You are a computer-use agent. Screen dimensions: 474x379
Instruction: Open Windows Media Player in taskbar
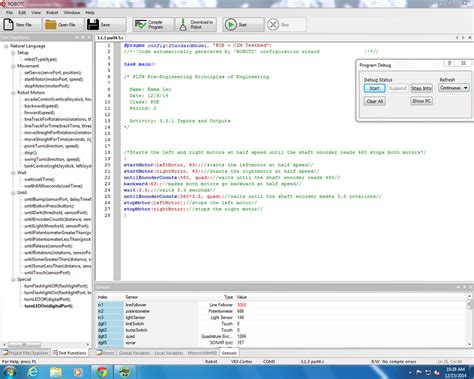[x=78, y=371]
